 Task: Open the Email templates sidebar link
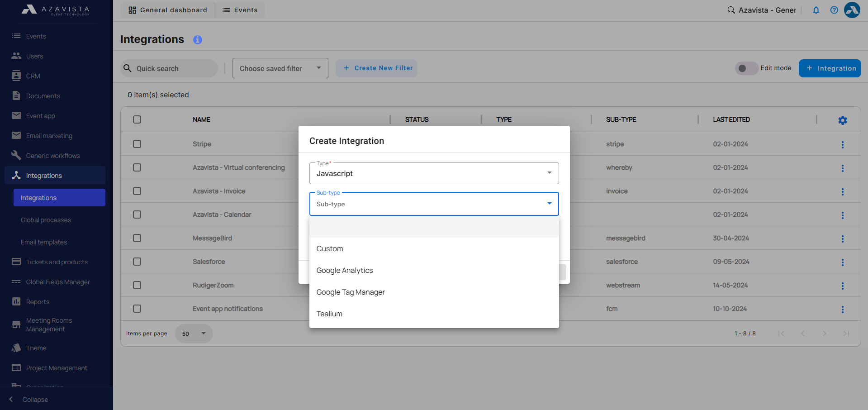pyautogui.click(x=44, y=242)
